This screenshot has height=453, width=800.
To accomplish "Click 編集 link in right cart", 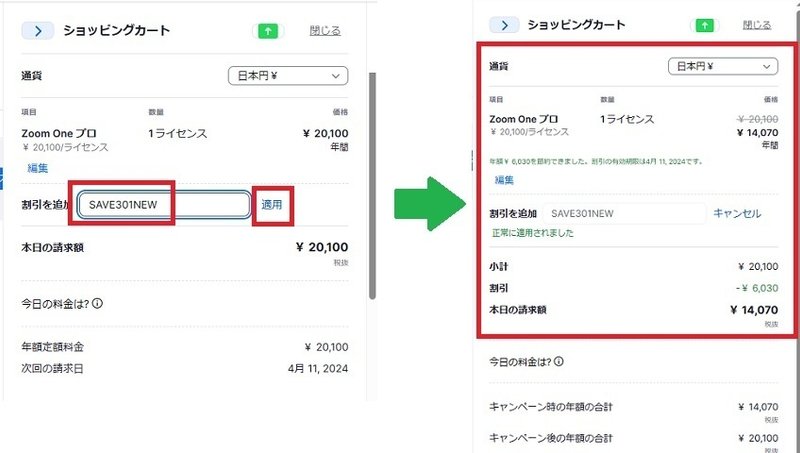I will [504, 180].
